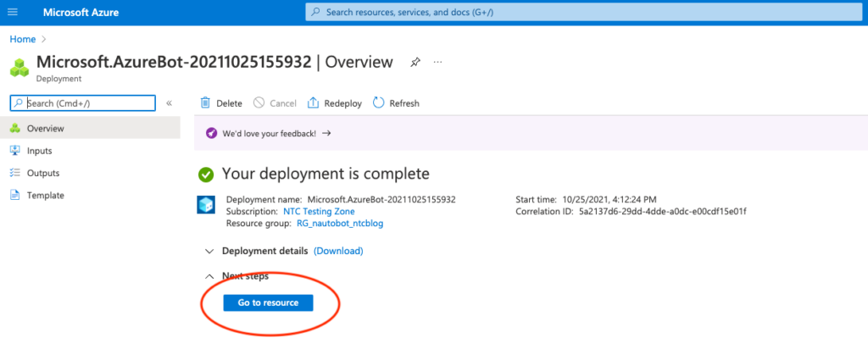Click the Go to resource button

pos(269,302)
